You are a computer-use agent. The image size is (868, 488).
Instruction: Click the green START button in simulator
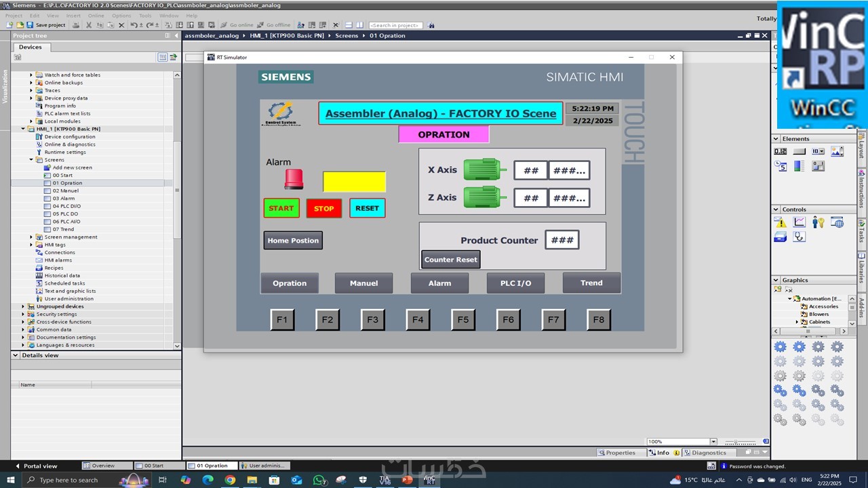coord(281,208)
